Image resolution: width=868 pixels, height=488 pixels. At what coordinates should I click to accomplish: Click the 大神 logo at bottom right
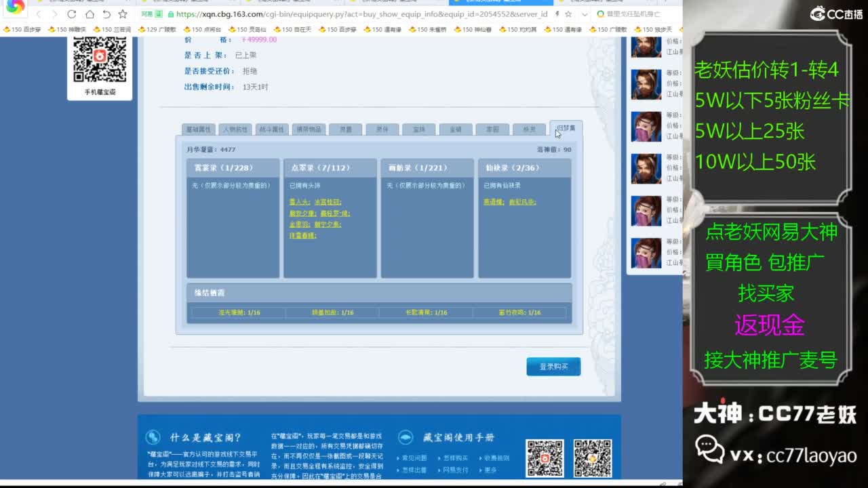(711, 413)
